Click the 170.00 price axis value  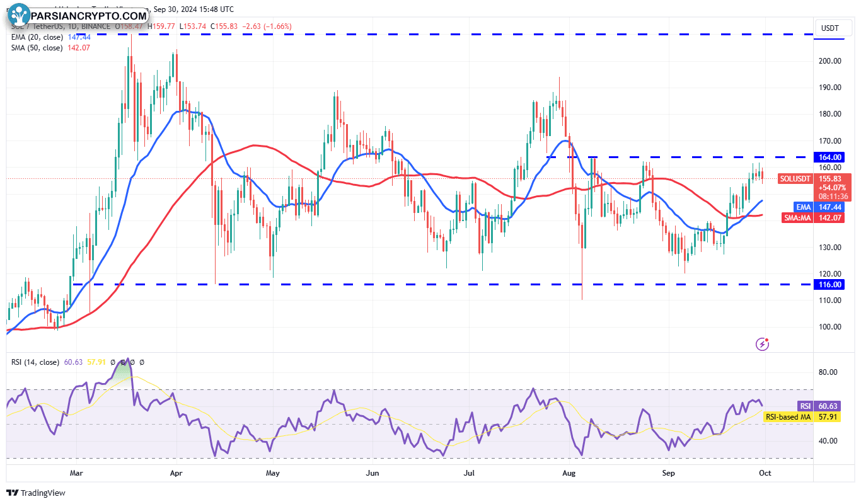829,141
